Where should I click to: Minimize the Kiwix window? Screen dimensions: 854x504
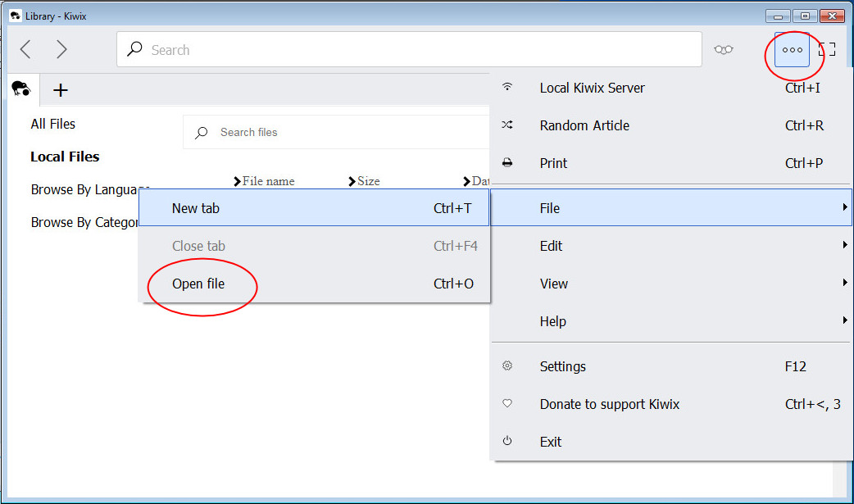pos(778,16)
